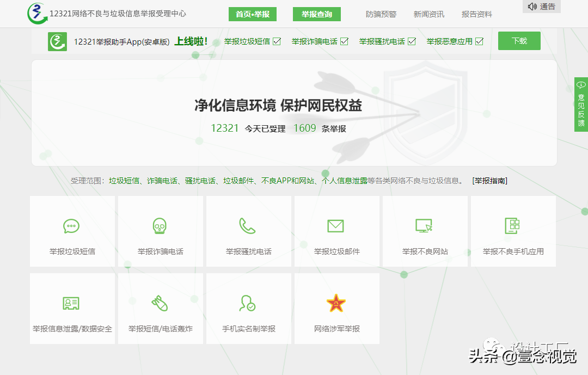Viewport: 588px width, 375px height.
Task: Toggle the 举报恶意应用 checkbox
Action: 480,40
